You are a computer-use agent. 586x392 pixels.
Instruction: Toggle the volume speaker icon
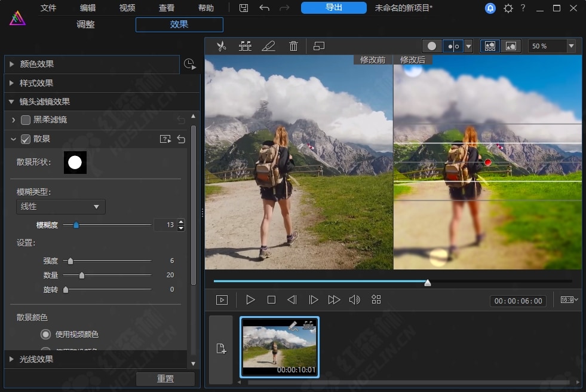click(x=354, y=300)
